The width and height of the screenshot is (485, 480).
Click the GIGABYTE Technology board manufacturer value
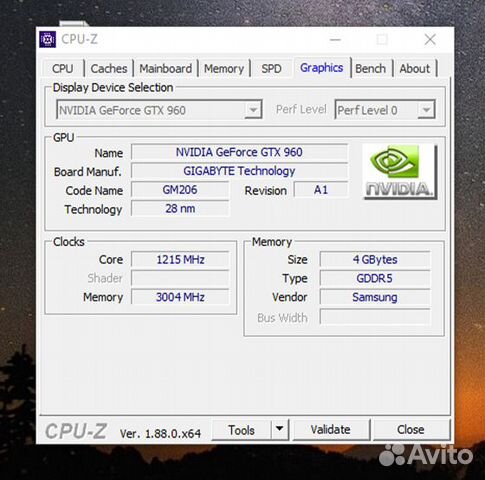click(x=239, y=171)
